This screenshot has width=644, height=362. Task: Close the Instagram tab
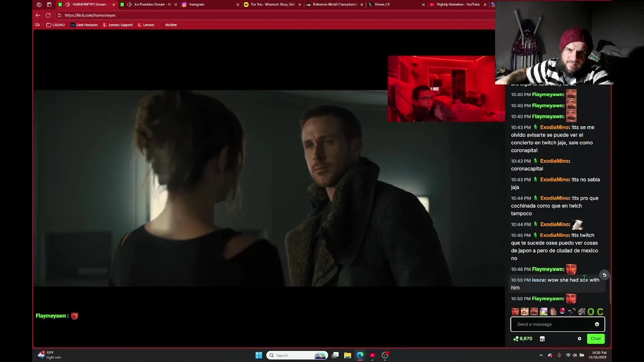click(238, 5)
